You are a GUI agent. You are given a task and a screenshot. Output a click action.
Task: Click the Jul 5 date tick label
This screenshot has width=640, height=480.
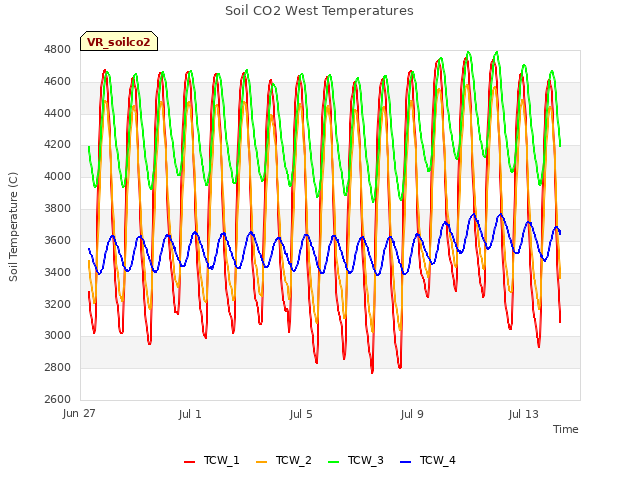point(301,414)
